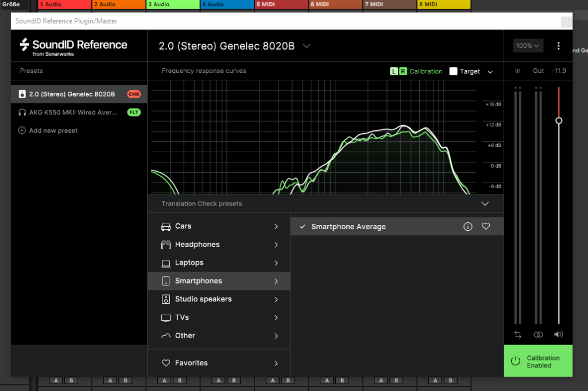Collapse the Translation Check presets panel

(485, 204)
